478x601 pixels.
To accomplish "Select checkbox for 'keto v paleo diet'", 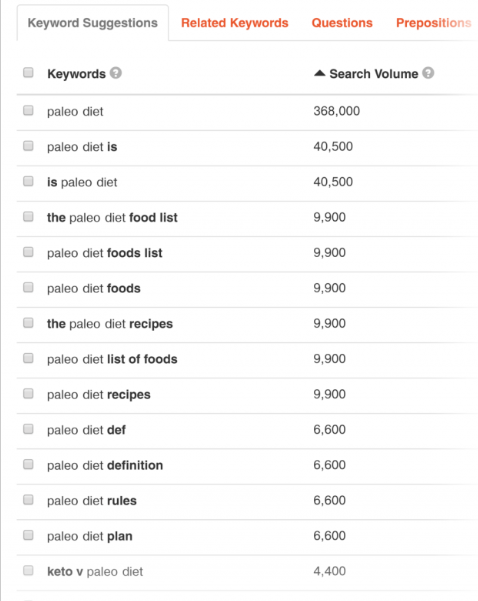I will tap(28, 571).
